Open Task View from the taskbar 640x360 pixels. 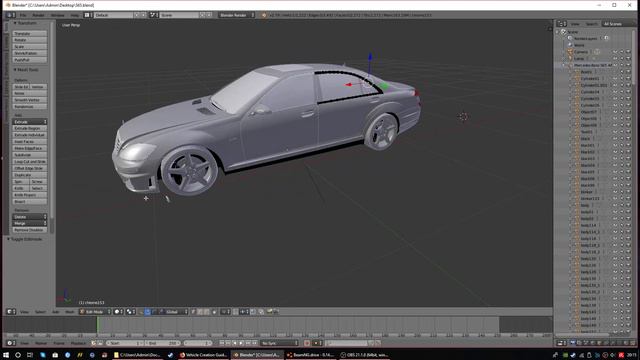click(x=30, y=355)
